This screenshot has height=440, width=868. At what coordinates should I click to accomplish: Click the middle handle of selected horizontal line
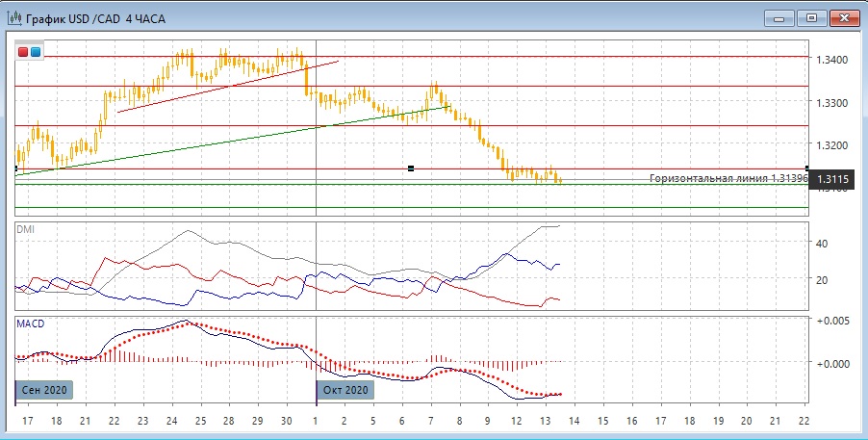(x=411, y=168)
